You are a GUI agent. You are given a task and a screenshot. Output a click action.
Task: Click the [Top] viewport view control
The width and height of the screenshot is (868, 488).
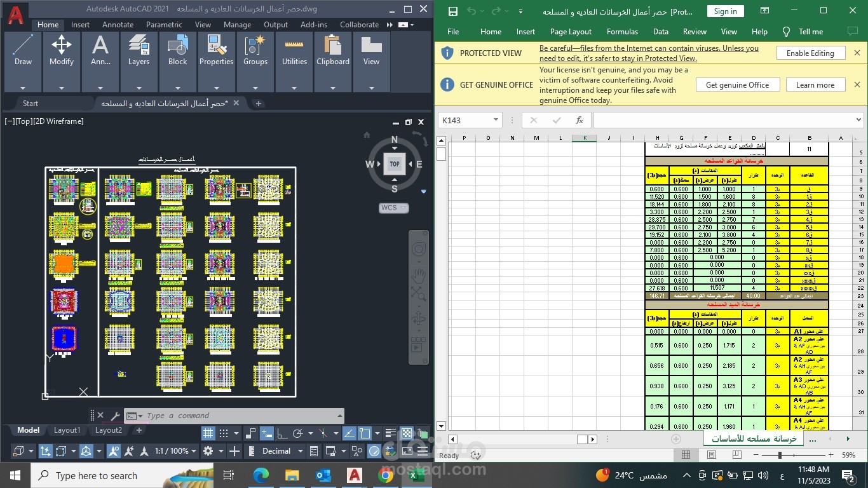(x=24, y=121)
